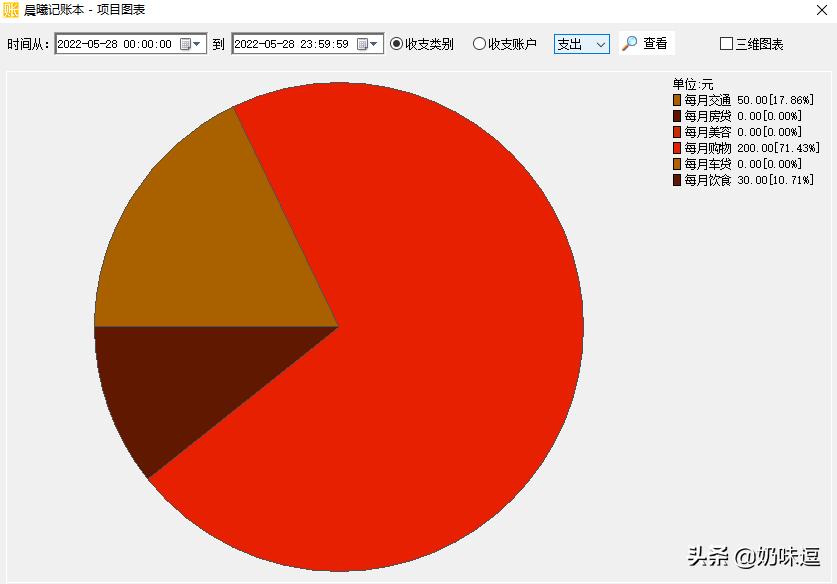Click the 每月饮食 legend color swatch
The height and width of the screenshot is (584, 837).
[677, 180]
